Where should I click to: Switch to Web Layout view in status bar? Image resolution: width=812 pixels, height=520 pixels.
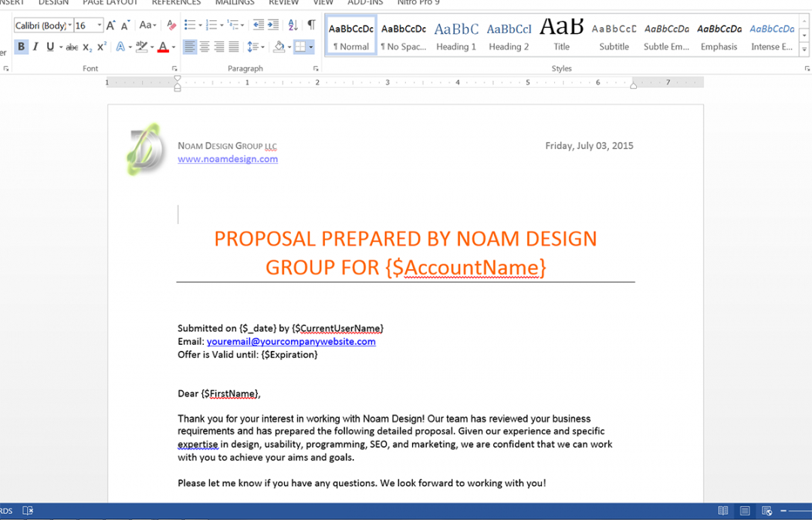[767, 511]
